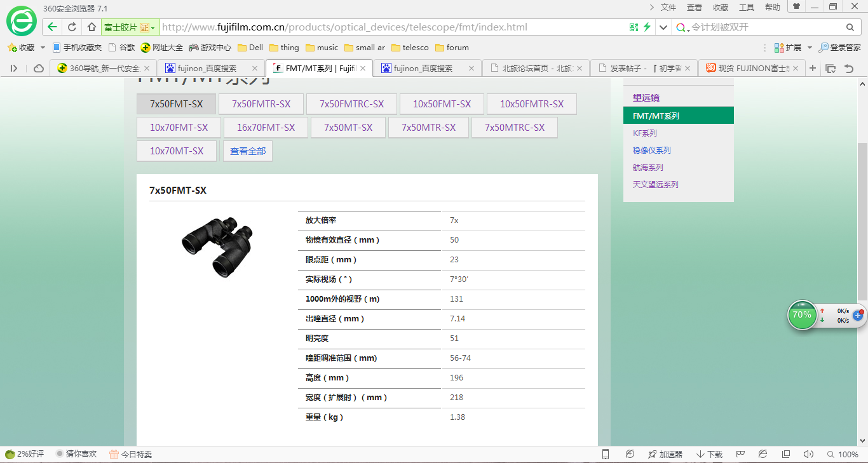Switch to 发表帖子 tab
Image resolution: width=868 pixels, height=463 pixels.
click(x=644, y=68)
